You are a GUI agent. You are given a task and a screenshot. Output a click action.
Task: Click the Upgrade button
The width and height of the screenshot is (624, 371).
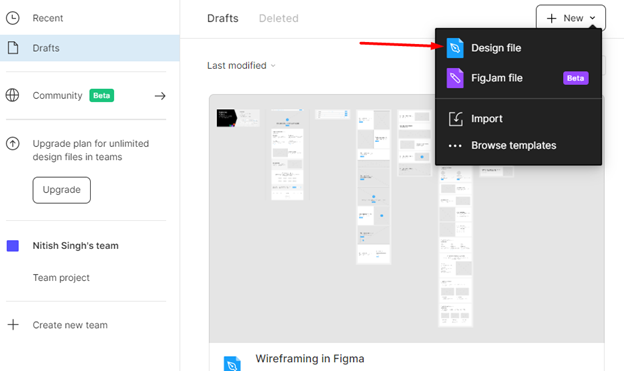click(62, 190)
